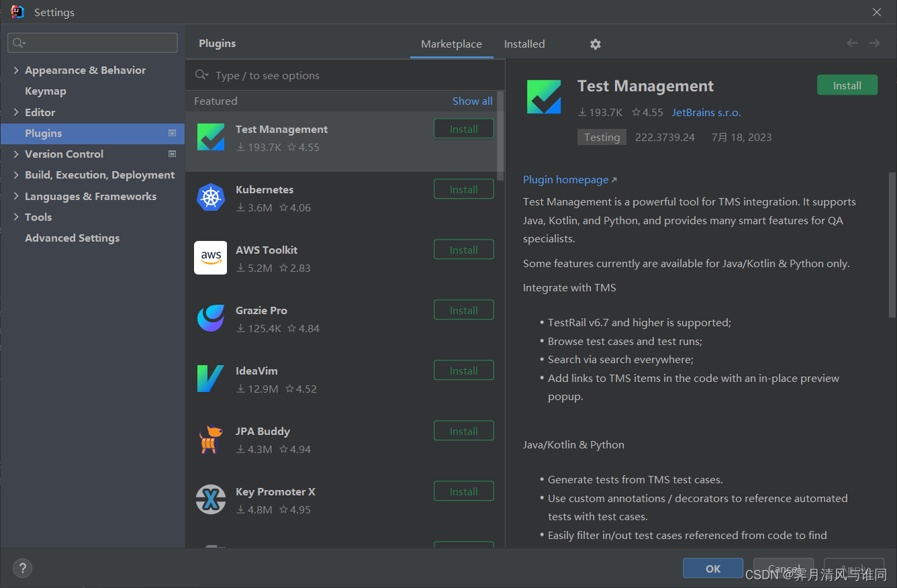Screen dimensions: 897x588
Task: Install the Grazie Pro plugin
Action: tap(464, 310)
